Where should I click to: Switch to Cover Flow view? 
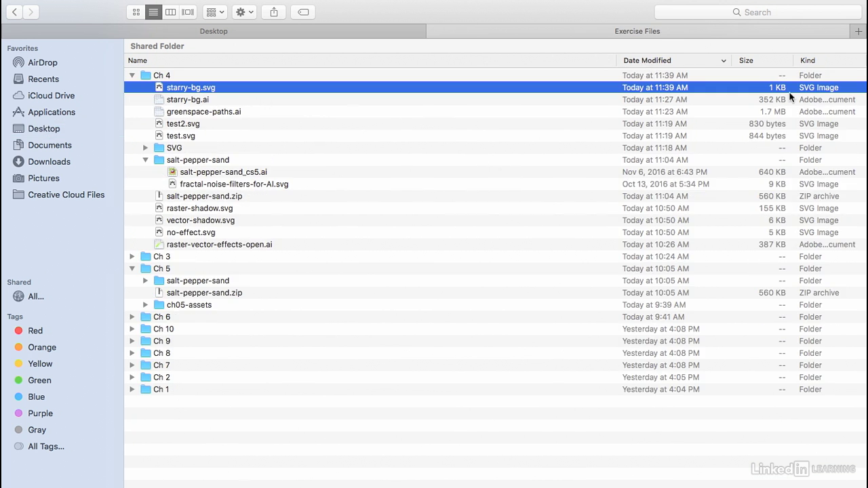[188, 12]
